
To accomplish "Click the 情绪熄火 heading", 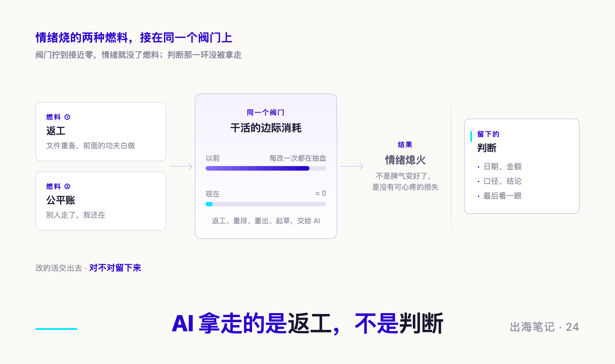I will (x=405, y=160).
